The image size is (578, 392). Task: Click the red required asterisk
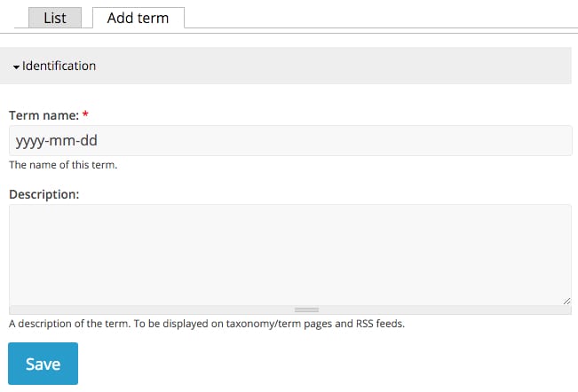pyautogui.click(x=85, y=114)
